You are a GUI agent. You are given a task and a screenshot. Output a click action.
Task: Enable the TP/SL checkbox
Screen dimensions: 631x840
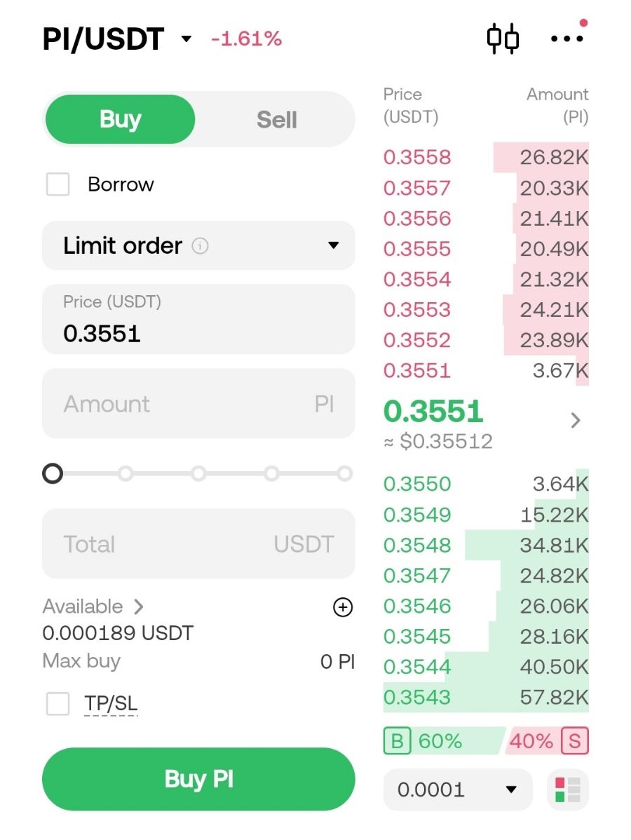coord(57,703)
